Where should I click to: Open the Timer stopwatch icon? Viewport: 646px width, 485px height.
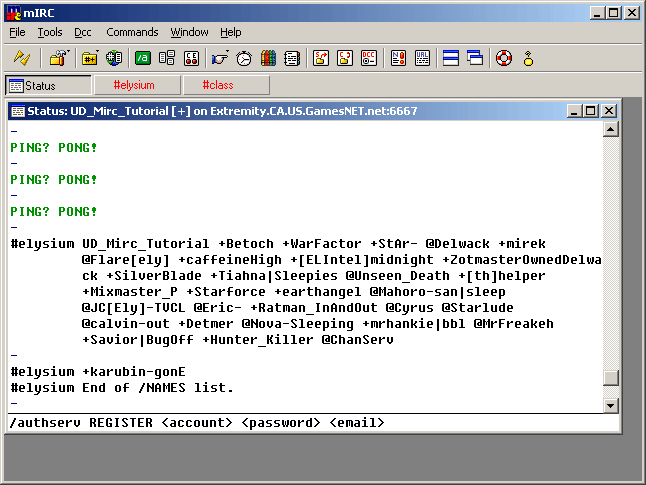[244, 58]
